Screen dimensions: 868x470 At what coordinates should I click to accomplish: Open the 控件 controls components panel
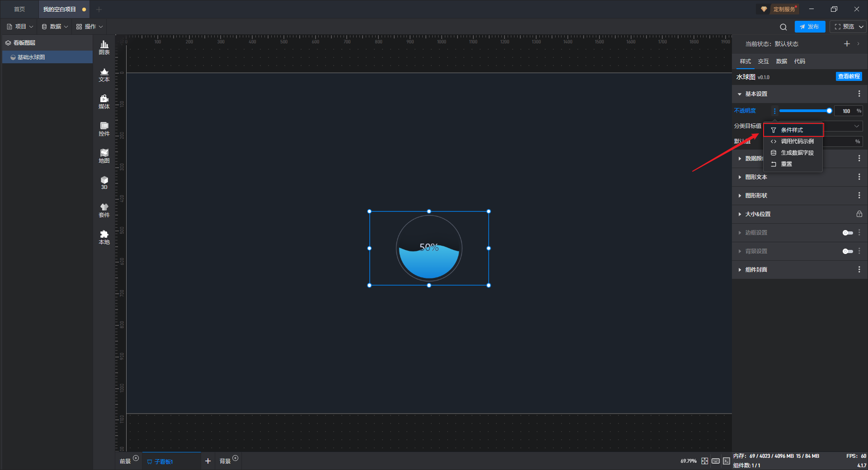coord(104,129)
